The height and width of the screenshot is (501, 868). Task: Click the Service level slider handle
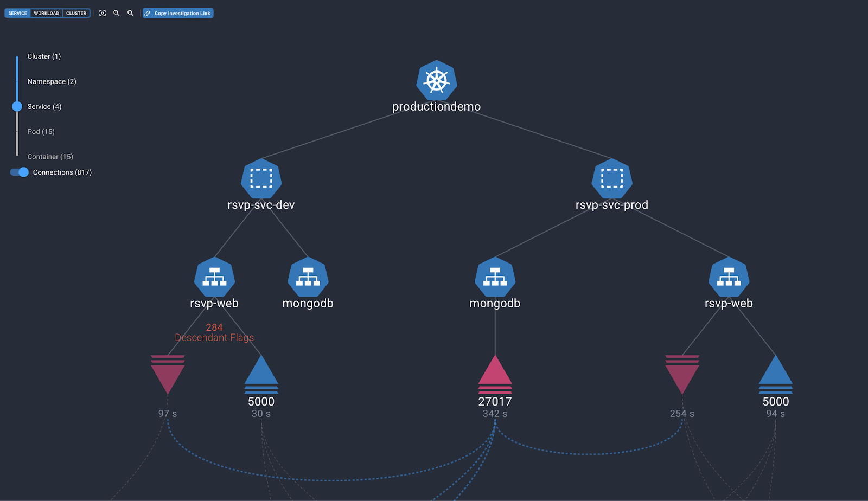tap(17, 106)
